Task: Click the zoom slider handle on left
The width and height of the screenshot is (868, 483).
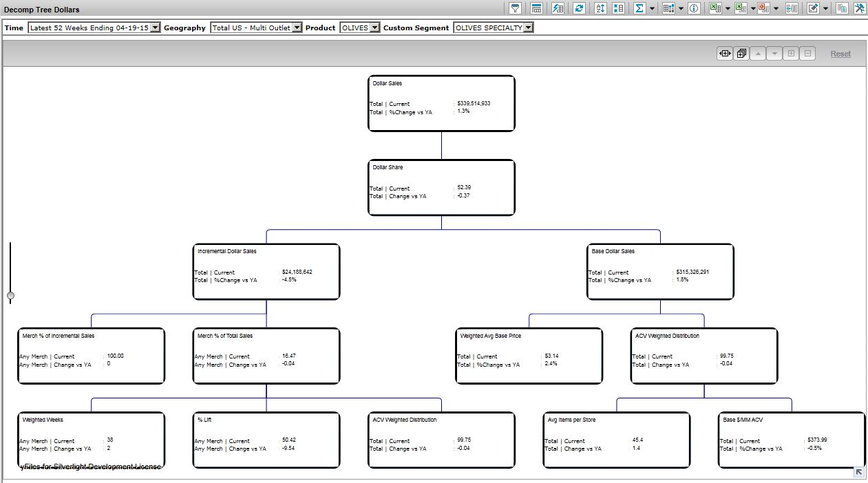Action: [10, 296]
